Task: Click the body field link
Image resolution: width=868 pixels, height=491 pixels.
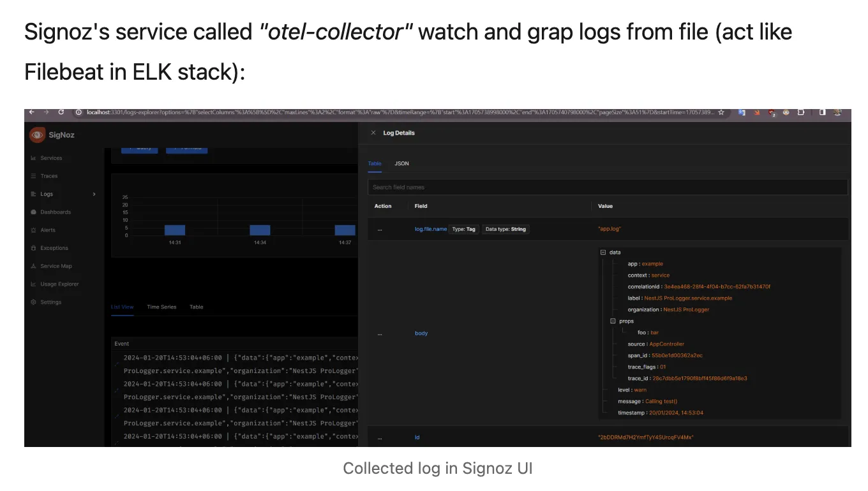Action: pos(421,333)
